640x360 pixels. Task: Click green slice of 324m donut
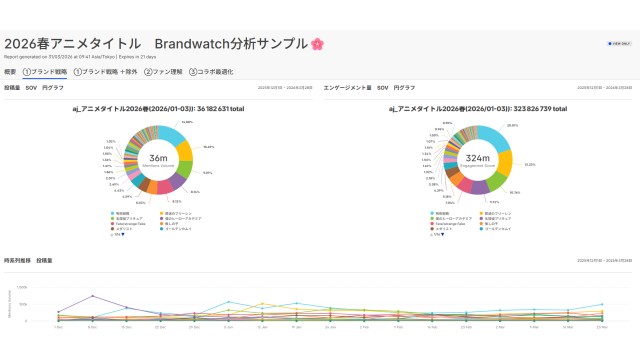(496, 182)
